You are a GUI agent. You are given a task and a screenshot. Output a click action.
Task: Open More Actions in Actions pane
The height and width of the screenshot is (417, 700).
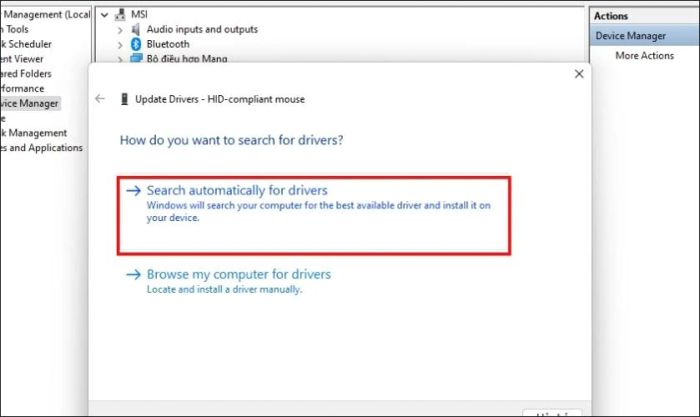point(645,55)
